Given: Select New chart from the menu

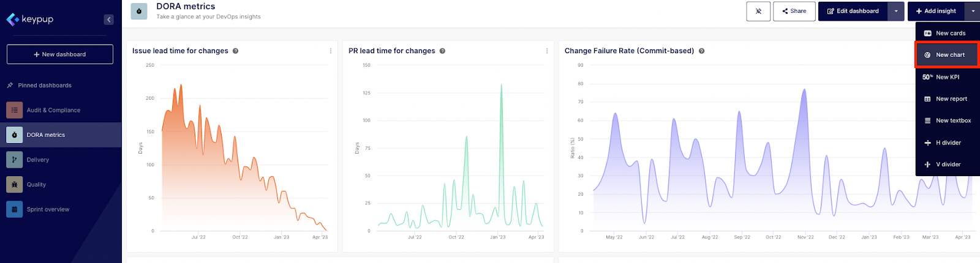Looking at the screenshot, I should (947, 55).
